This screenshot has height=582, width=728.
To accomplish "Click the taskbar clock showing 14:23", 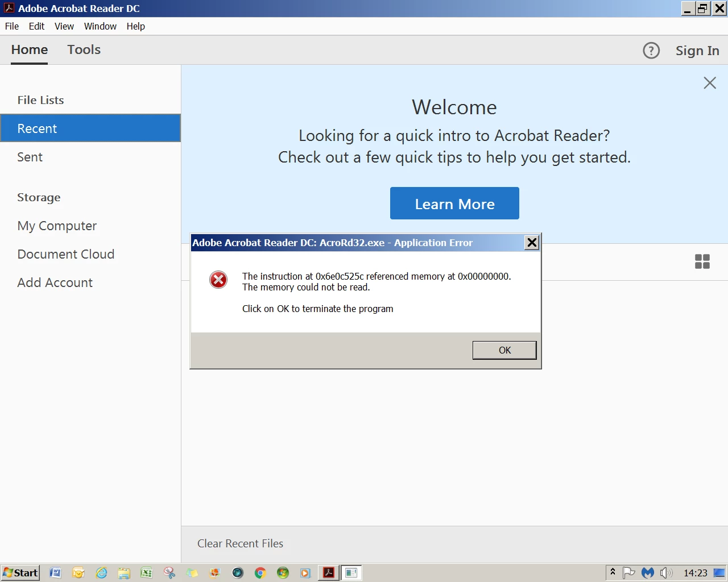I will [695, 573].
